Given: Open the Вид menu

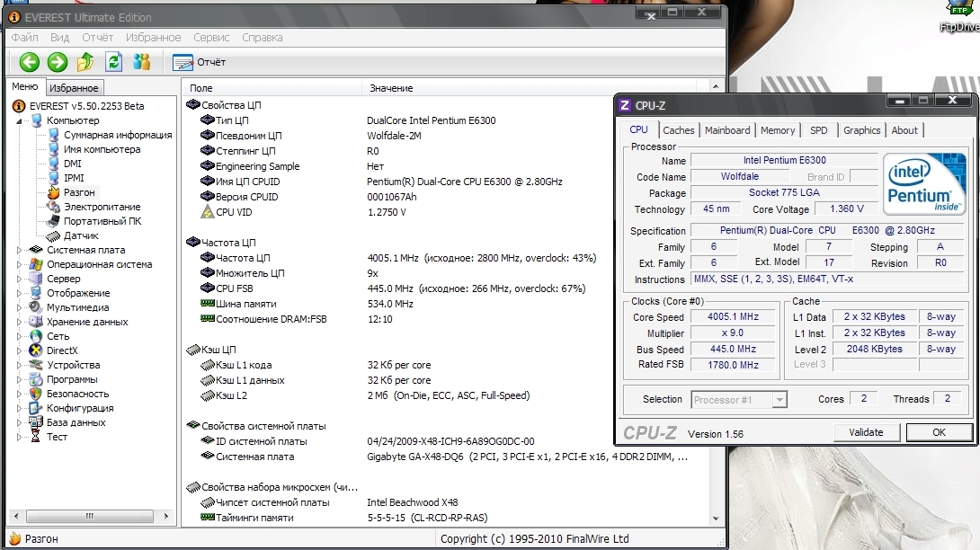Looking at the screenshot, I should [60, 38].
